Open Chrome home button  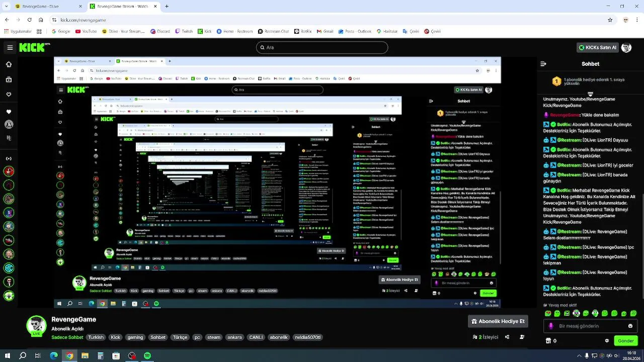click(41, 20)
